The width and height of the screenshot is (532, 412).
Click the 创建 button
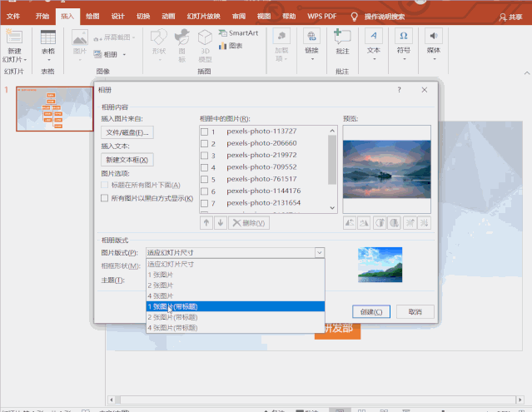click(371, 311)
